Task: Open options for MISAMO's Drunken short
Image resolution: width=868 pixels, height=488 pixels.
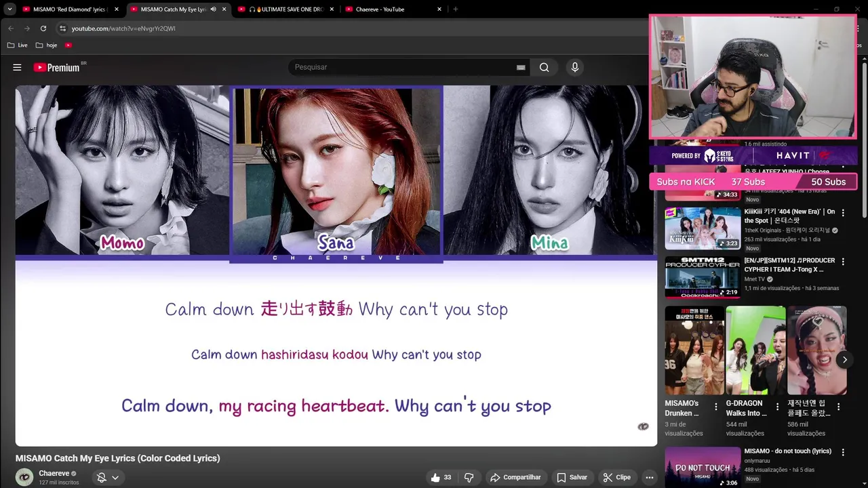Action: point(715,407)
